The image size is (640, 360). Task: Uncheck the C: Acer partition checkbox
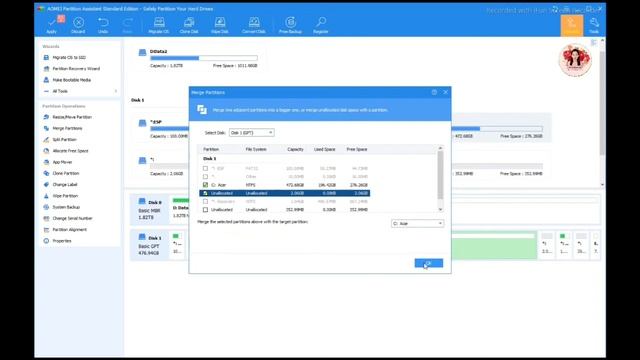205,184
